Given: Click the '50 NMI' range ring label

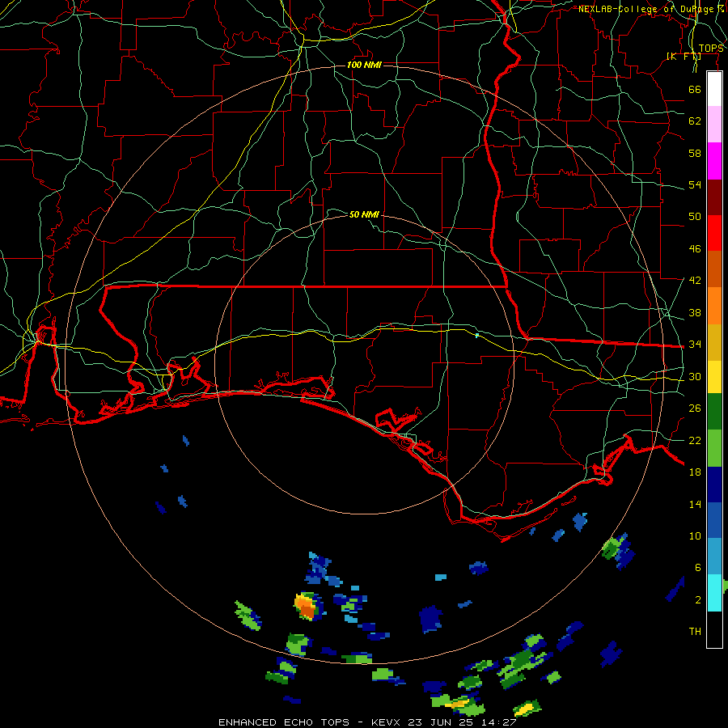Looking at the screenshot, I should pos(364,214).
